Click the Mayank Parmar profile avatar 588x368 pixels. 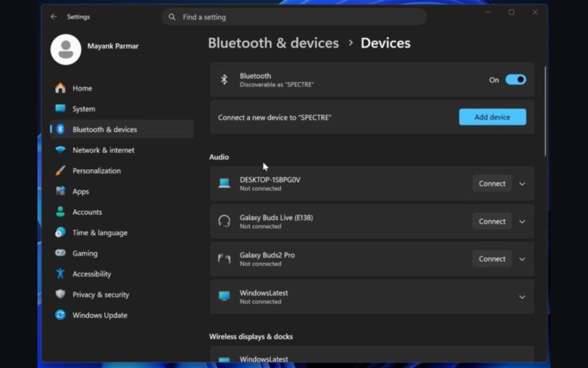pos(66,50)
